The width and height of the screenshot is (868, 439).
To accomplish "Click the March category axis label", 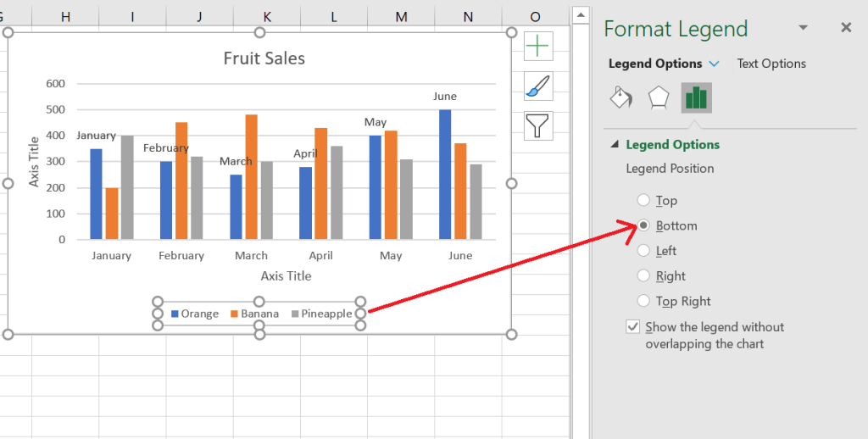I will 251,255.
